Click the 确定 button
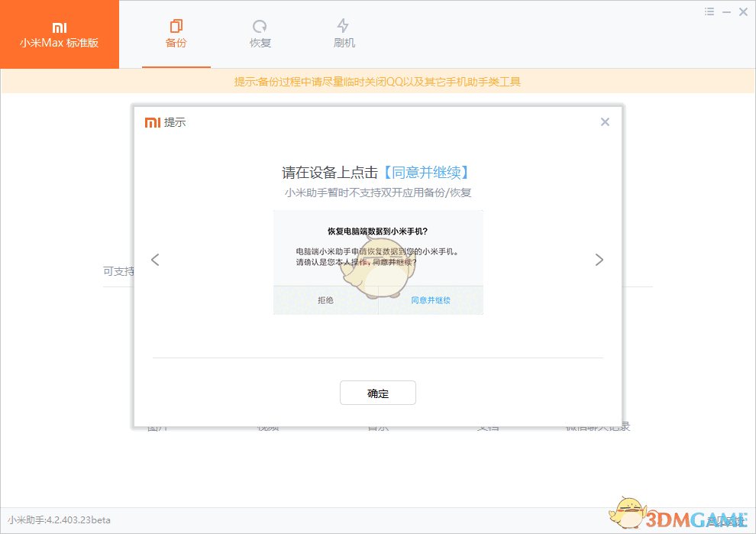The height and width of the screenshot is (534, 756). 378,393
